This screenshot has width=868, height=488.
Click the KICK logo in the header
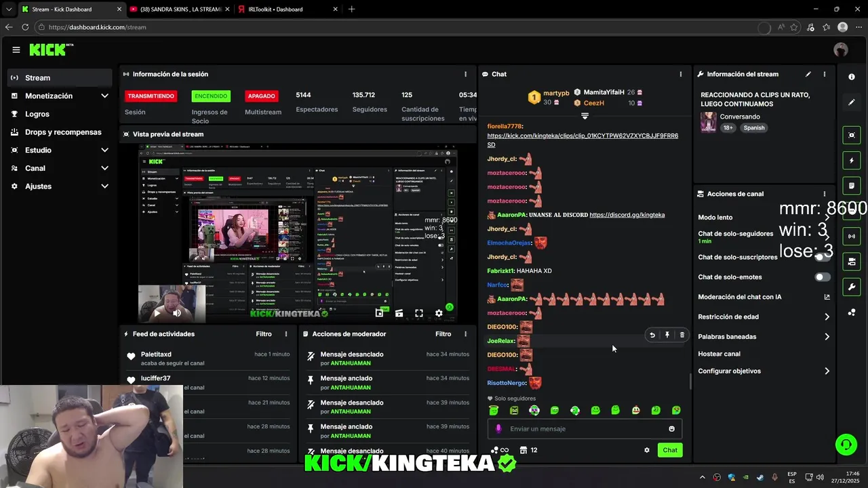pyautogui.click(x=51, y=49)
